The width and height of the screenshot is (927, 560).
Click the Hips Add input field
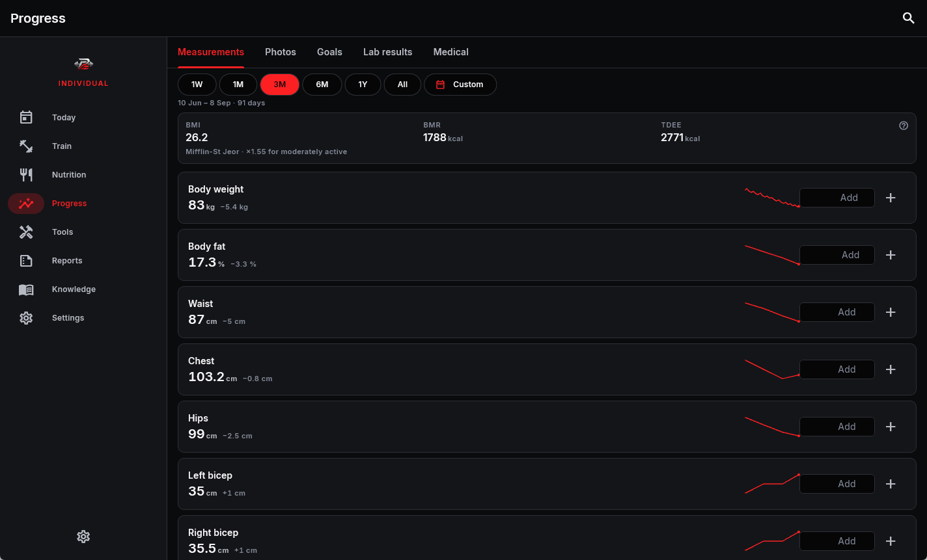tap(837, 427)
